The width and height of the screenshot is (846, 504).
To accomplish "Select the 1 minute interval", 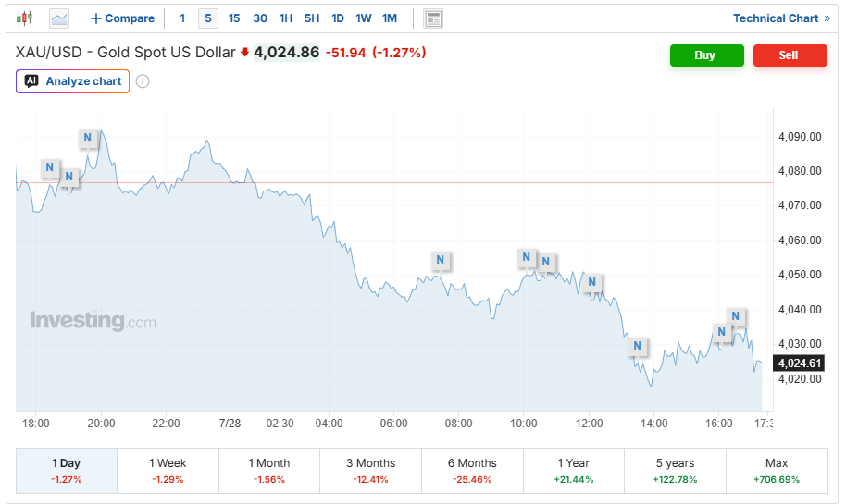I will [x=182, y=18].
